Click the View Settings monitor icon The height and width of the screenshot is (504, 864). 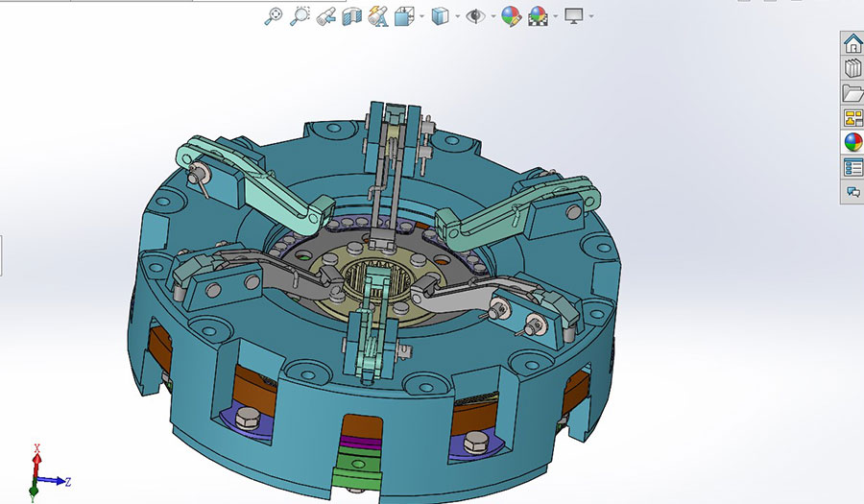574,16
